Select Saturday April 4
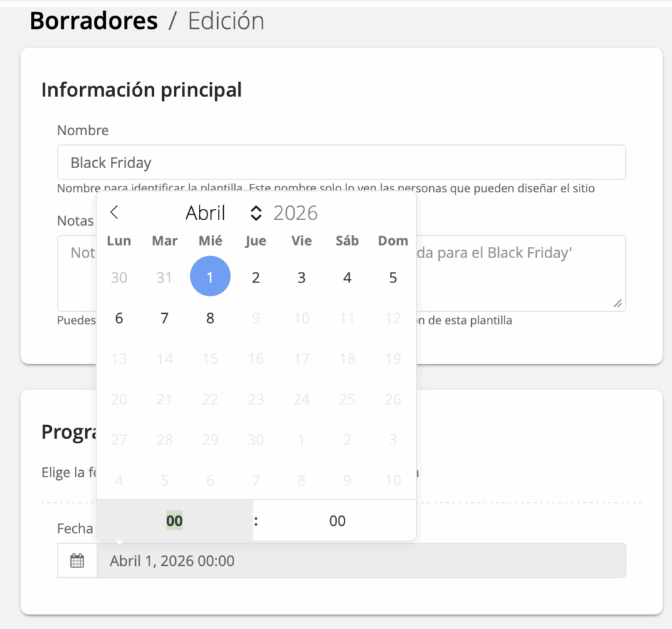672x629 pixels. tap(347, 278)
